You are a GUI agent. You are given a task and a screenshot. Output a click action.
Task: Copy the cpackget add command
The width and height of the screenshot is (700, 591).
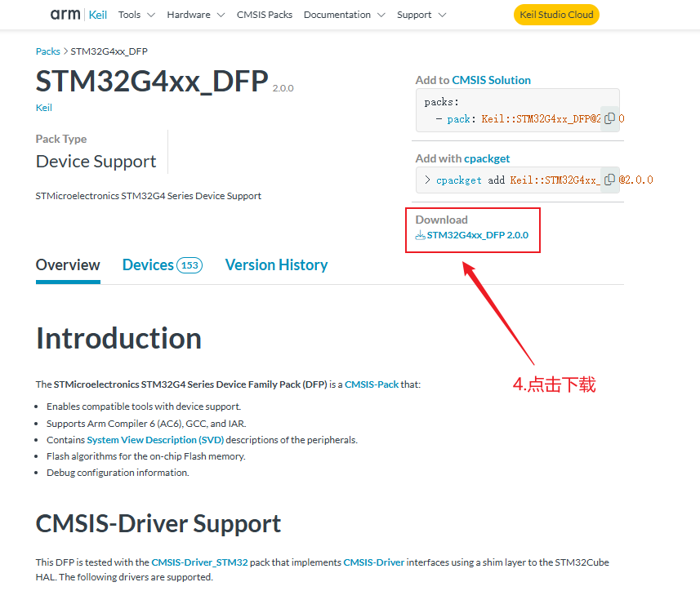click(609, 180)
